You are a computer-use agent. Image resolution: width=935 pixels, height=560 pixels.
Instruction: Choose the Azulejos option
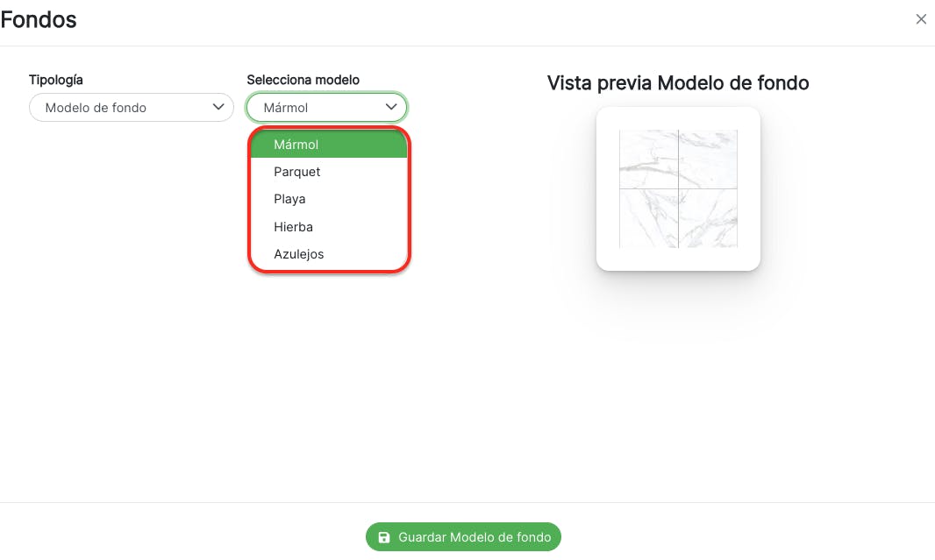click(298, 254)
